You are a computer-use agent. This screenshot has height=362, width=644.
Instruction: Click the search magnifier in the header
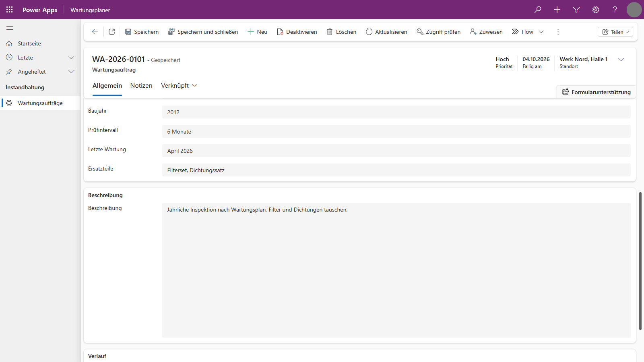pyautogui.click(x=538, y=10)
